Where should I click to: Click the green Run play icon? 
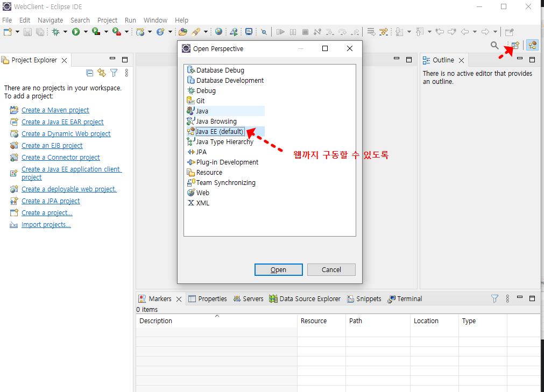click(x=76, y=32)
